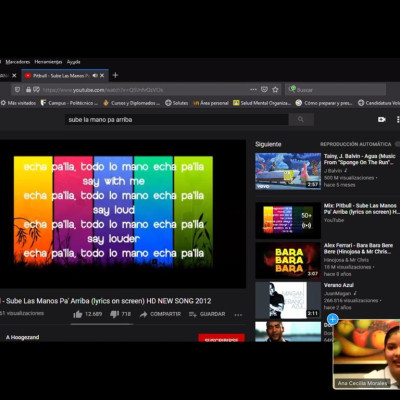Toggle the Reproducción Automática autoplay switch
This screenshot has height=400, width=400.
[x=397, y=144]
